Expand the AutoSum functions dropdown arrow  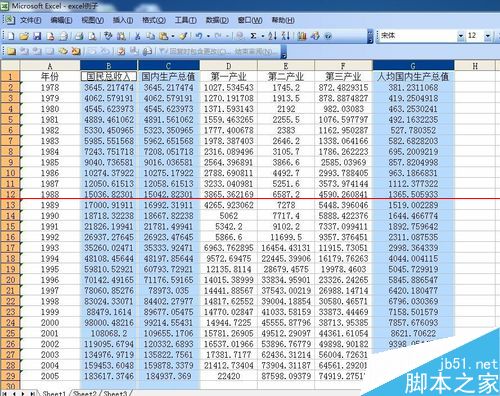263,36
